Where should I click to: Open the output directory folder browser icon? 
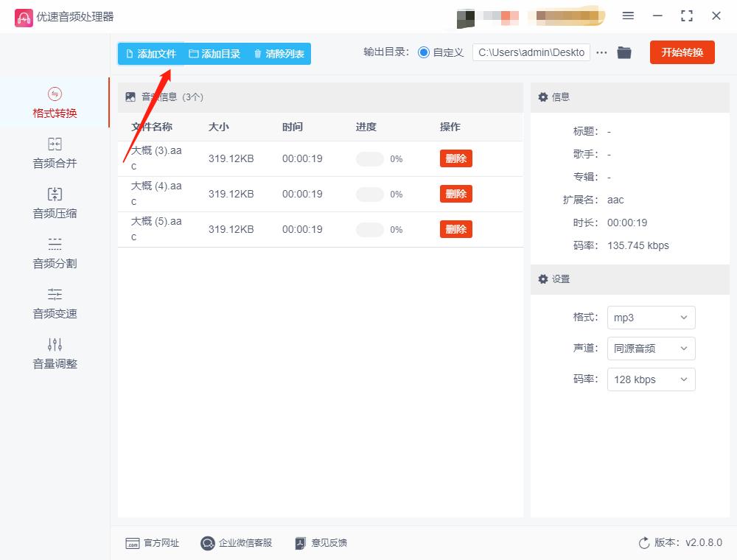click(624, 52)
